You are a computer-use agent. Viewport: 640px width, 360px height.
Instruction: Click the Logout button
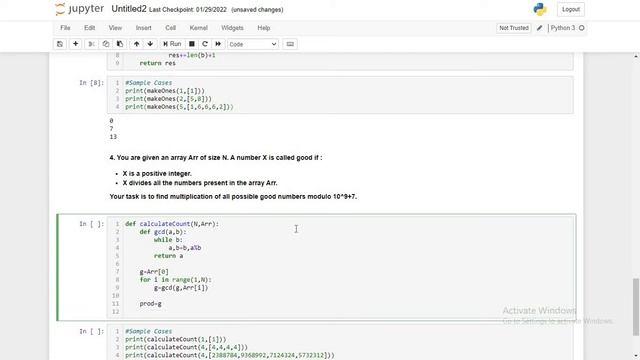(571, 9)
